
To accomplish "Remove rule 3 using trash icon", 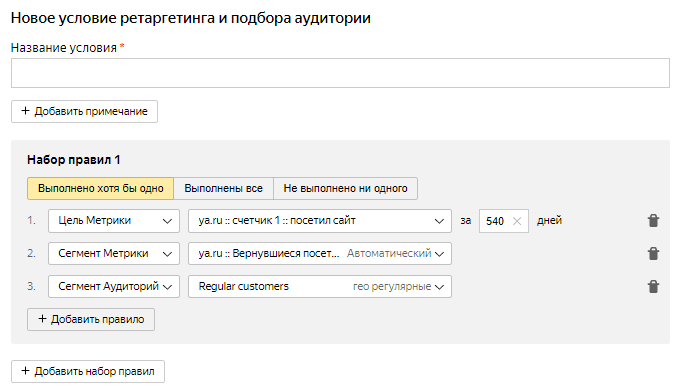I will tap(653, 286).
